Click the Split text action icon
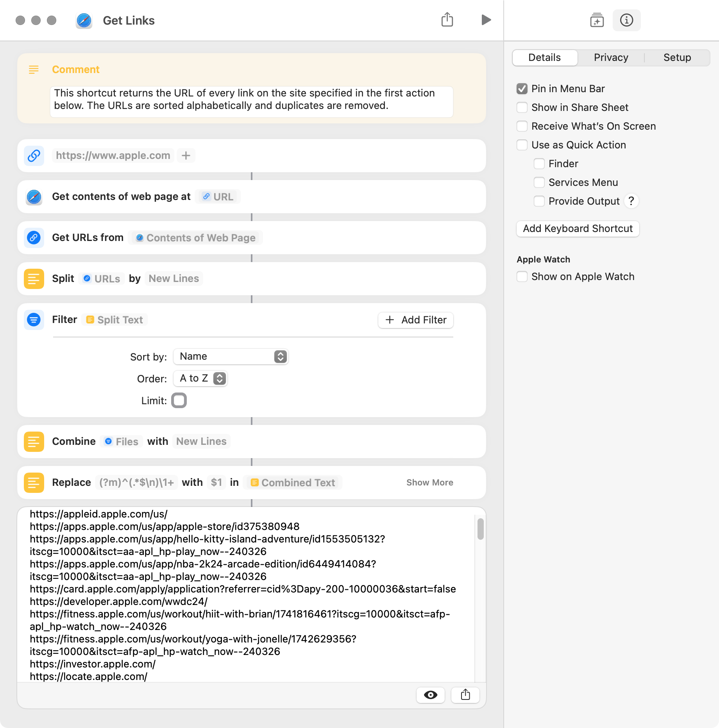 [x=34, y=278]
